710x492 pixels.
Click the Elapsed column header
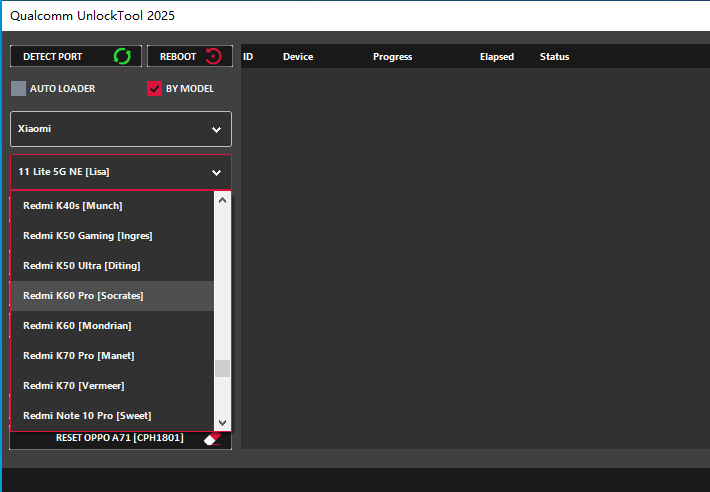click(497, 57)
